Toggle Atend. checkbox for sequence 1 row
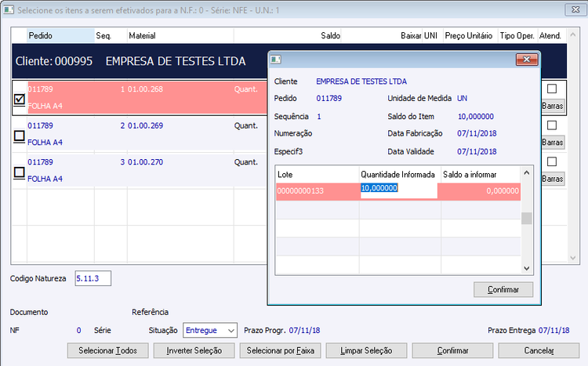This screenshot has width=588, height=366. [552, 89]
